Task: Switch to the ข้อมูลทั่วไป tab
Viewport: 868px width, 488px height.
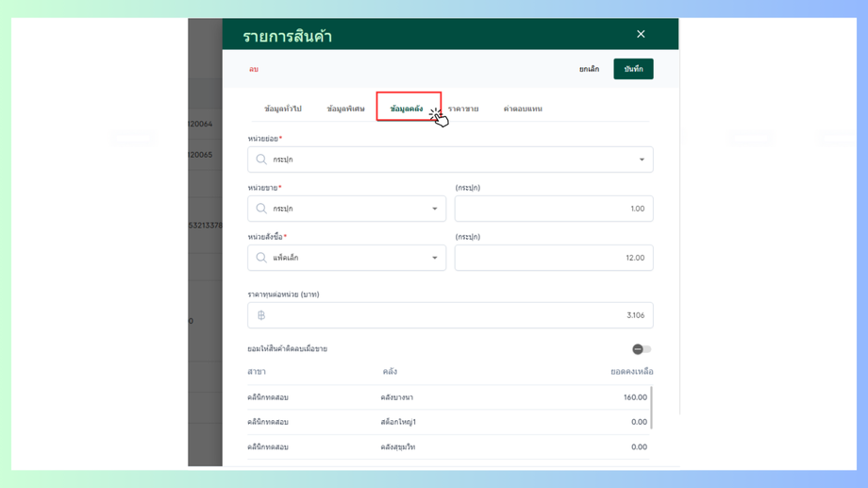Action: click(283, 109)
